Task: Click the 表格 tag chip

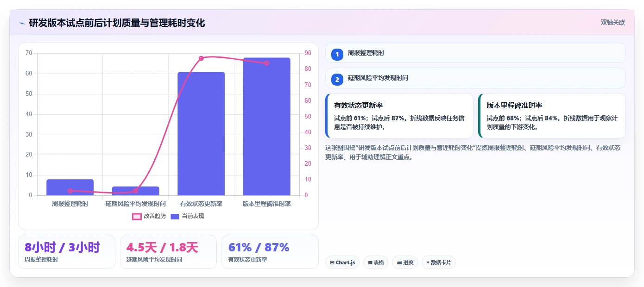Action: 376,262
